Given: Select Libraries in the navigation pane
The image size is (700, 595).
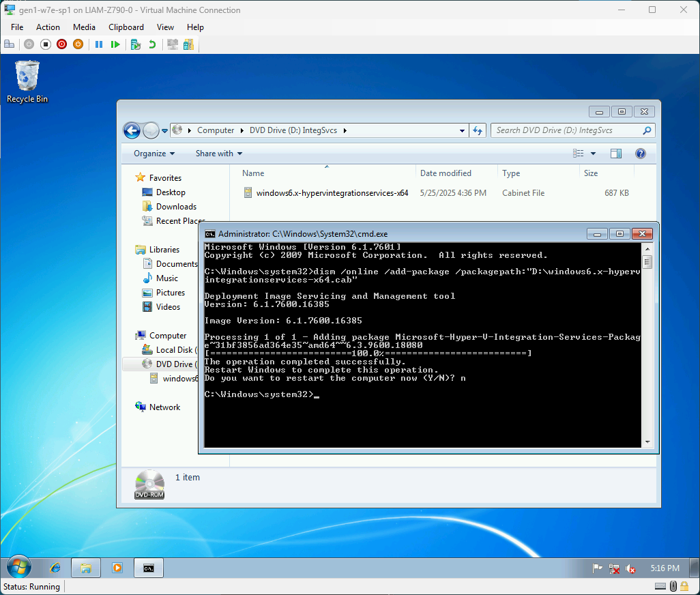Looking at the screenshot, I should point(164,250).
